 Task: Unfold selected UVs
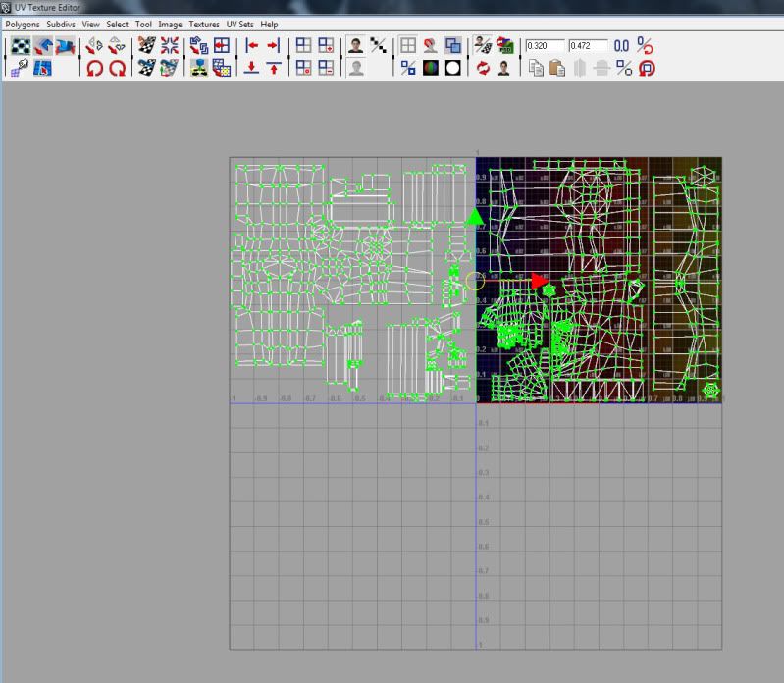coord(199,68)
